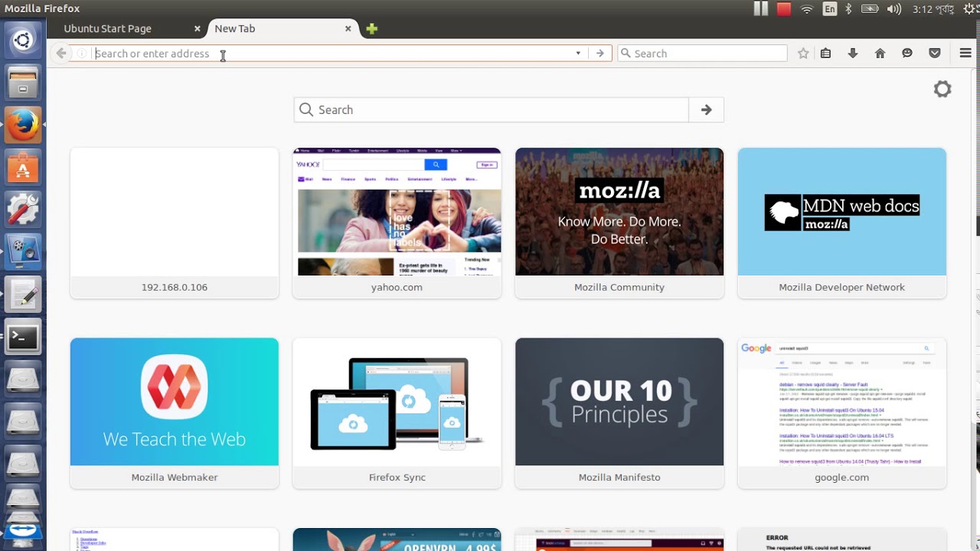Open the Mozilla Community tile
Image resolution: width=980 pixels, height=551 pixels.
619,223
